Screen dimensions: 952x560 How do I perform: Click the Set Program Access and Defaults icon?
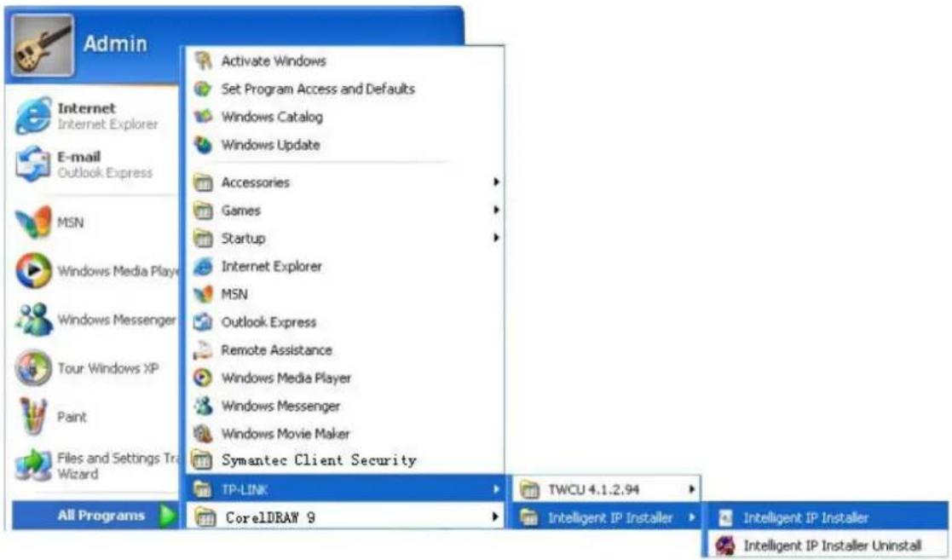point(203,89)
